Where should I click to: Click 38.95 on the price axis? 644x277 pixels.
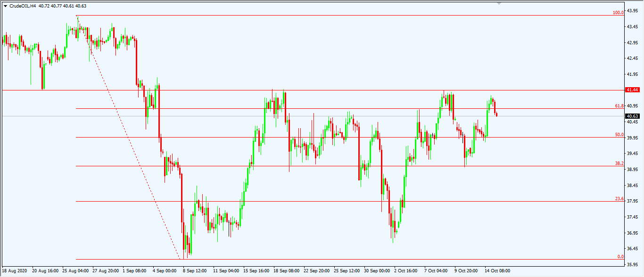[633, 169]
